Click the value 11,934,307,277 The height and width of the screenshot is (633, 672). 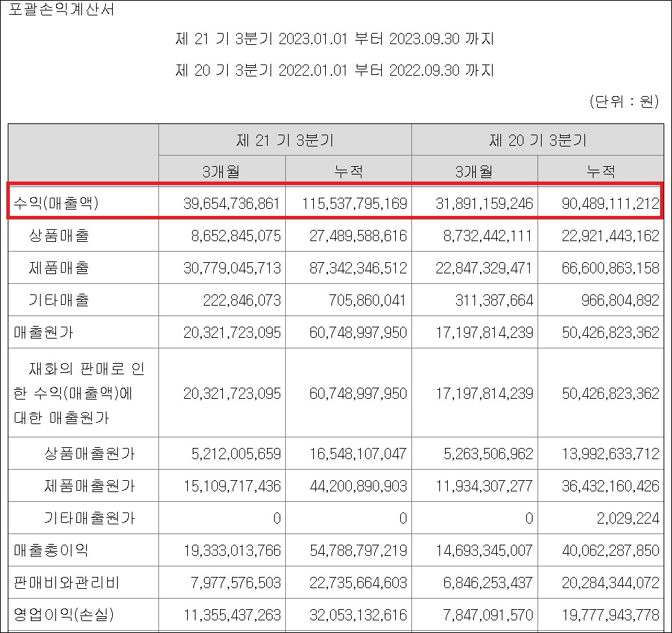pos(484,486)
